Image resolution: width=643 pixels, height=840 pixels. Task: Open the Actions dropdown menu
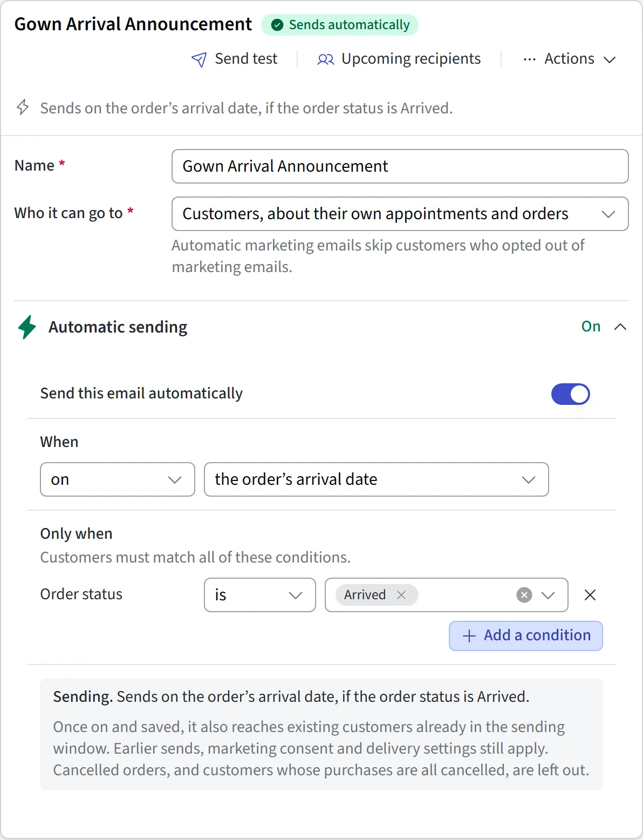click(x=569, y=59)
